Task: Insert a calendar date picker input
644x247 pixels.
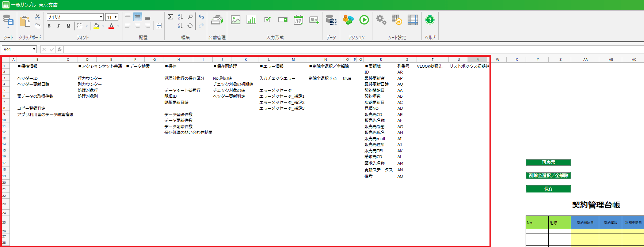Action: tap(298, 20)
